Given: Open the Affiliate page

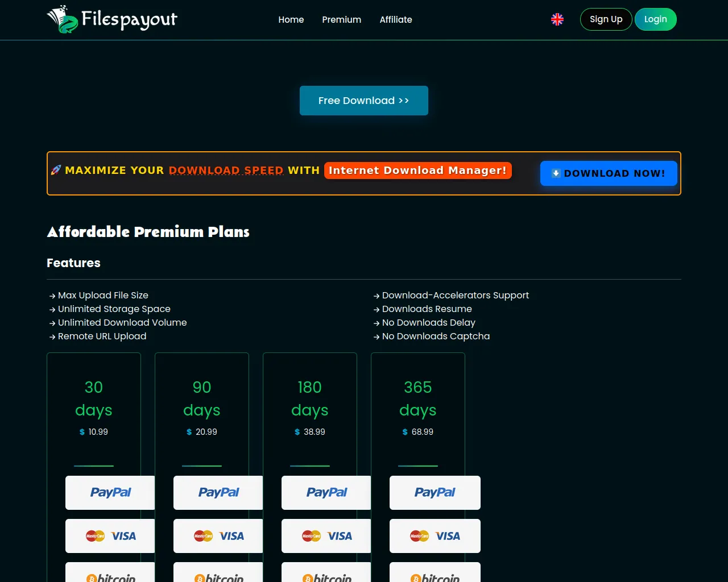Looking at the screenshot, I should pos(396,19).
